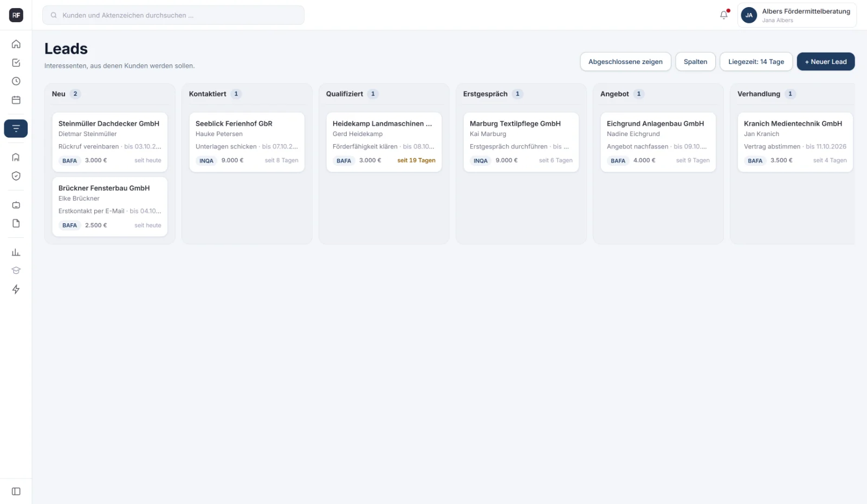
Task: Open the Steinmüller Dachdecker GmbH lead card
Action: 110,142
